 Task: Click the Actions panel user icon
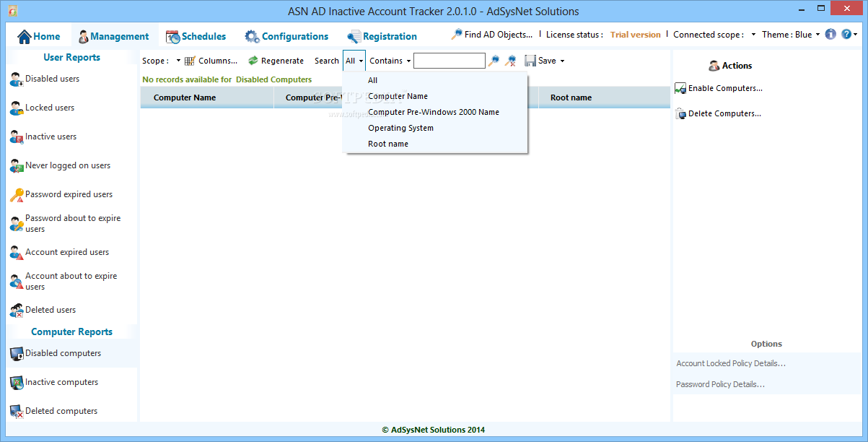[714, 66]
